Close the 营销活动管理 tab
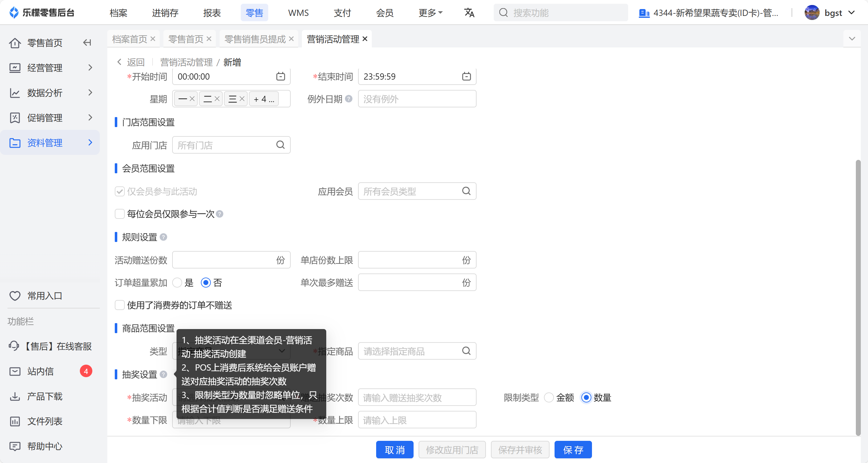Image resolution: width=868 pixels, height=463 pixels. pos(365,39)
